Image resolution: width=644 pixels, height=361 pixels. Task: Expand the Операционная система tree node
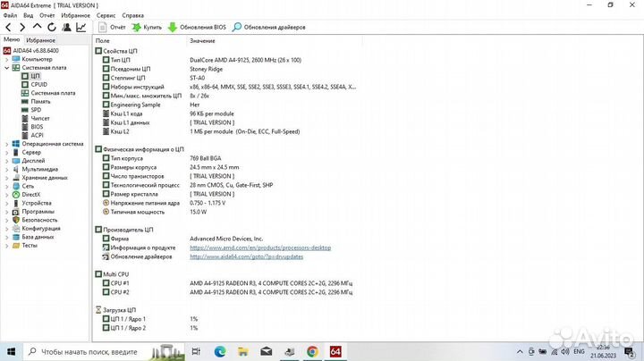point(6,144)
